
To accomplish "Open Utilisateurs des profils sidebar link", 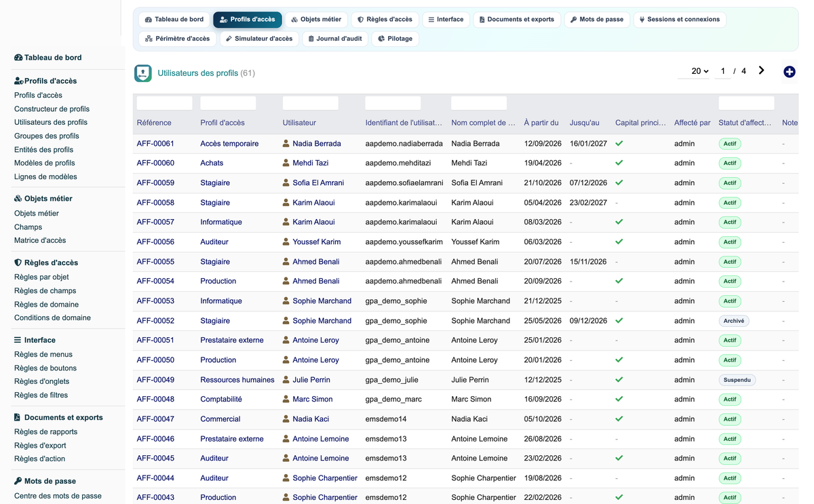I will [51, 122].
